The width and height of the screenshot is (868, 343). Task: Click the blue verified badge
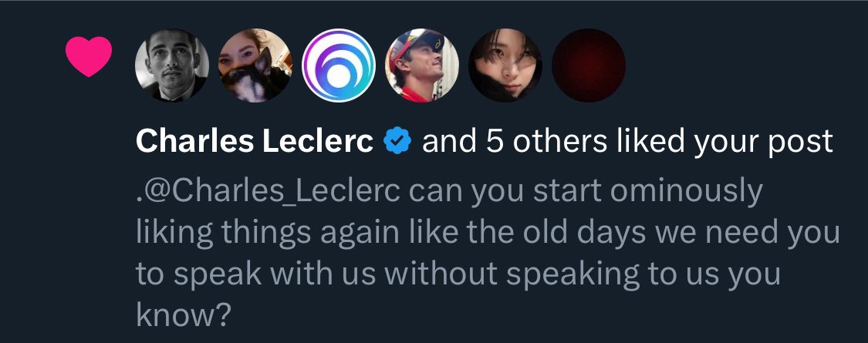coord(398,141)
